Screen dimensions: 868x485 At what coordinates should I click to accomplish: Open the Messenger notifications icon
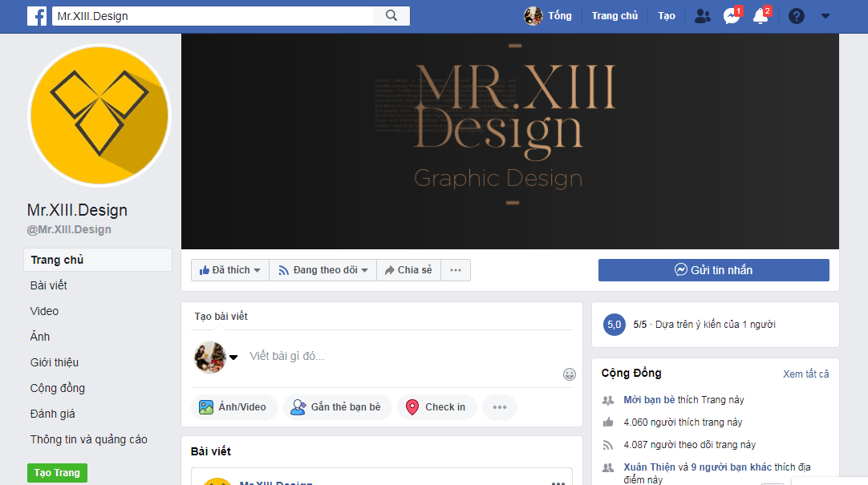(732, 16)
